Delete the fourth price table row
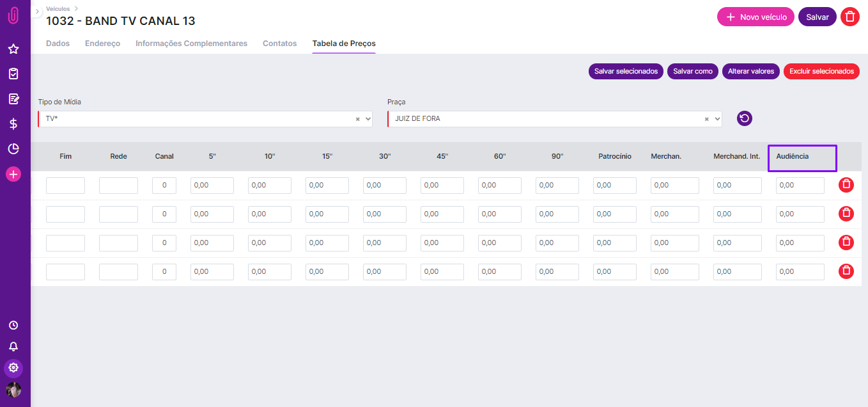Image resolution: width=868 pixels, height=407 pixels. [x=846, y=271]
